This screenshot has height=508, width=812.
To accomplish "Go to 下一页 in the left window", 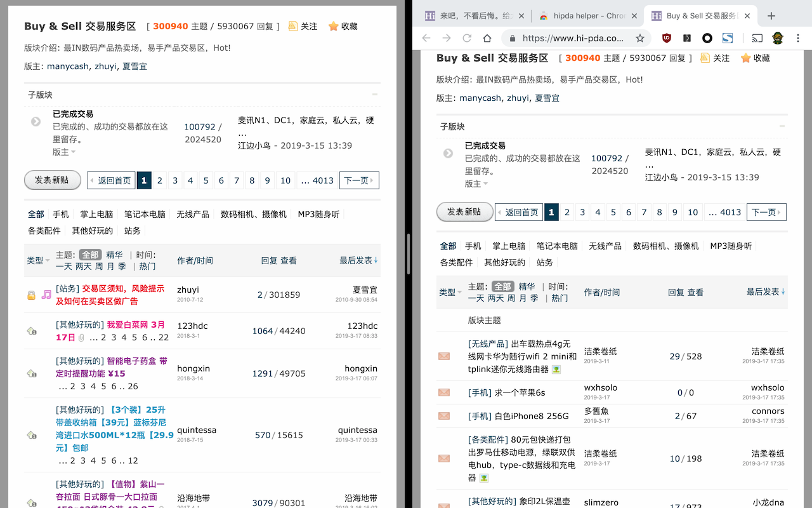I will tap(359, 180).
